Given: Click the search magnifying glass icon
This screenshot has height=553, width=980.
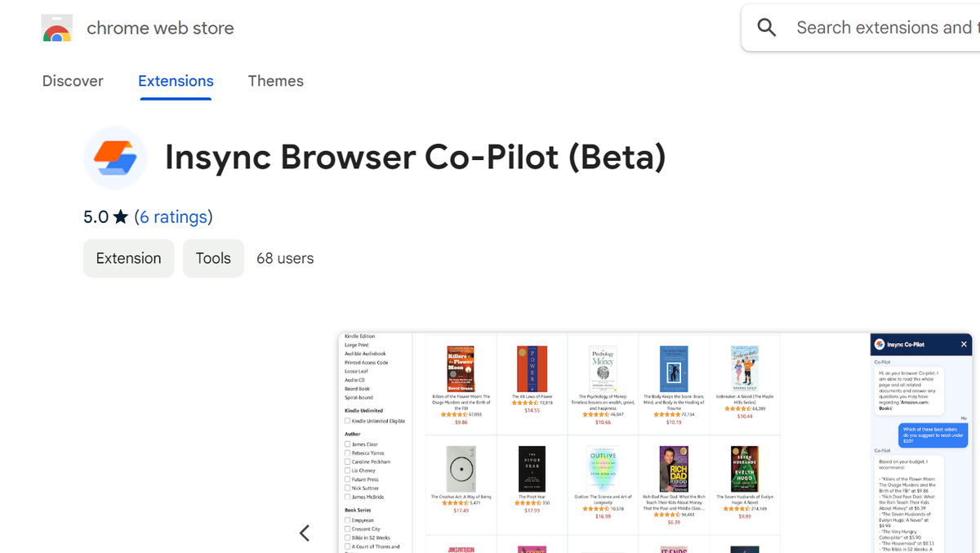Looking at the screenshot, I should click(766, 27).
